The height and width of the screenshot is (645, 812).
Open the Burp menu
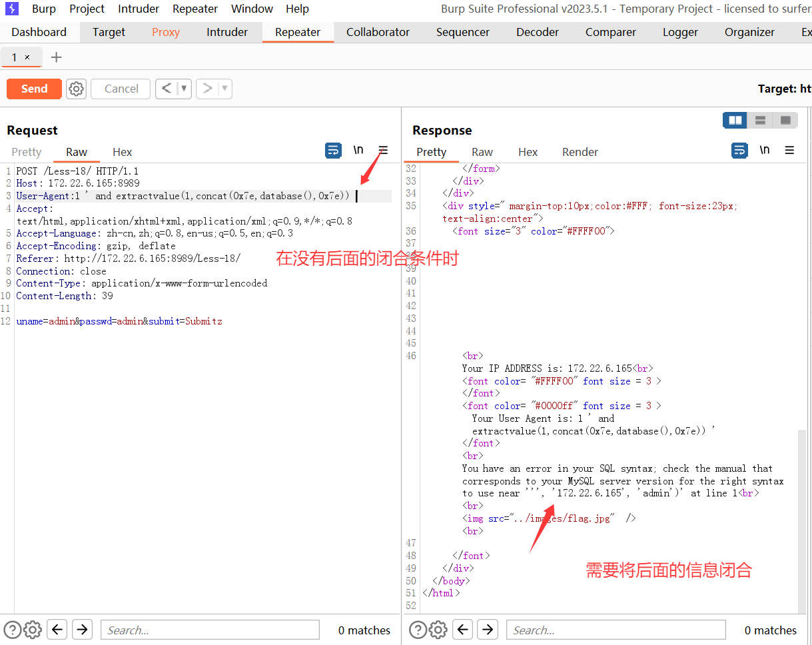tap(44, 9)
